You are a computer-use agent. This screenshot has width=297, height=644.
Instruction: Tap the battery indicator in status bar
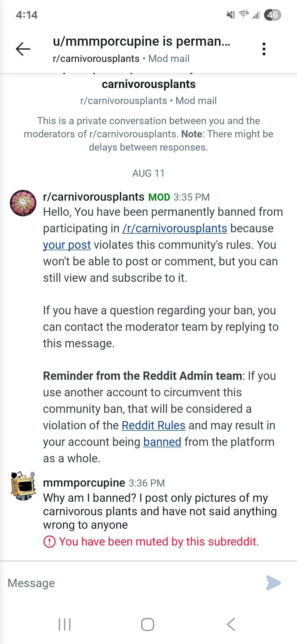click(x=273, y=15)
